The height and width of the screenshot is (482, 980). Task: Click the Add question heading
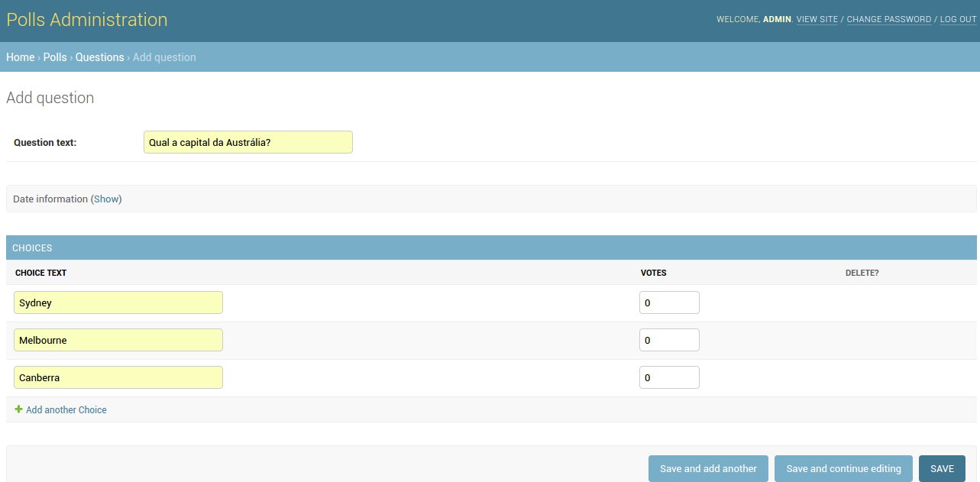coord(50,98)
